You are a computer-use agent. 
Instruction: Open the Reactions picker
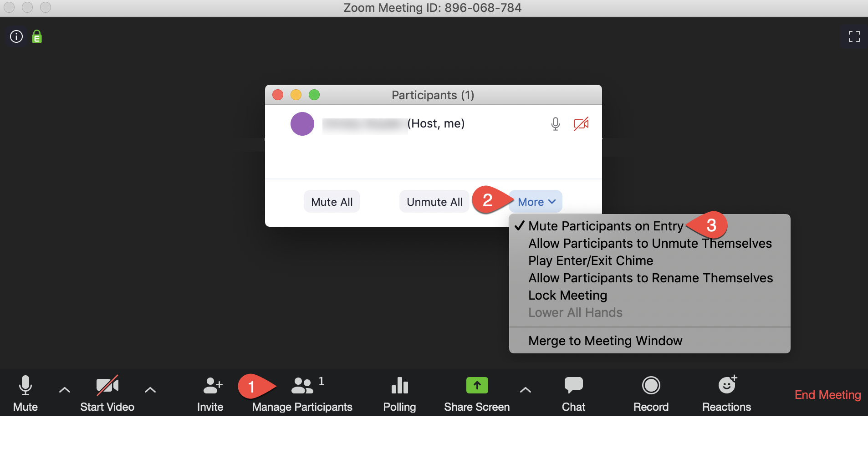point(726,392)
